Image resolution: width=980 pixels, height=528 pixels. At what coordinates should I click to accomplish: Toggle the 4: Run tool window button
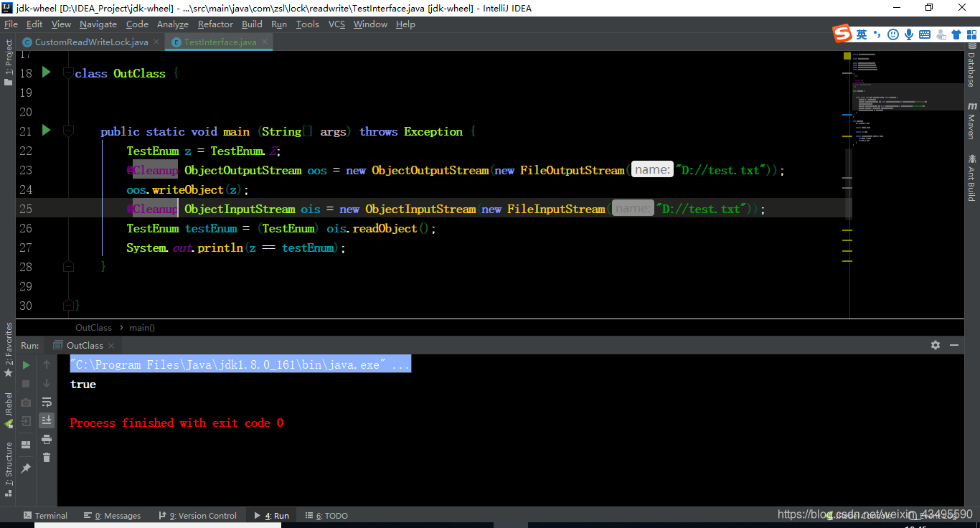pyautogui.click(x=271, y=516)
